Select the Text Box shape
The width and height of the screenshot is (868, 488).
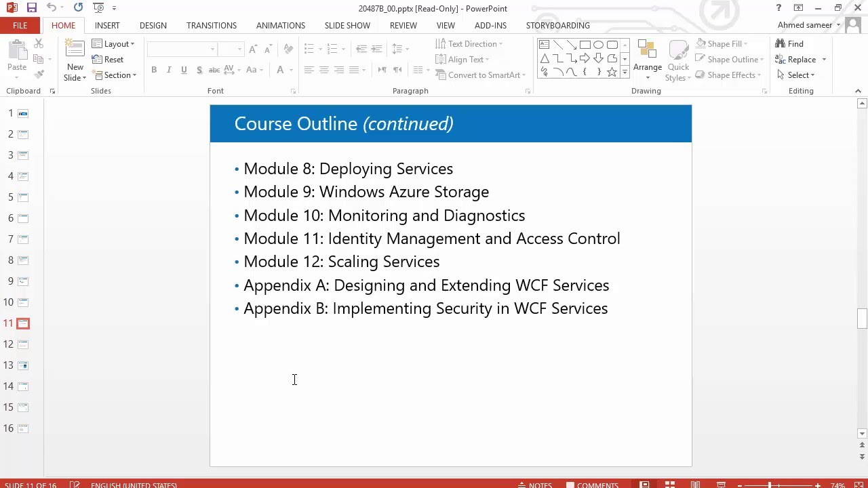544,45
